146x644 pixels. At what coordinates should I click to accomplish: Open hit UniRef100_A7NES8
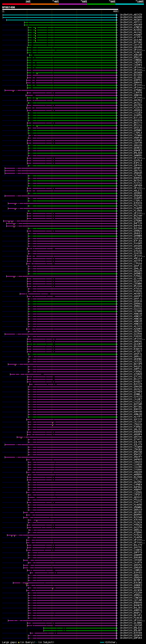[131, 27]
